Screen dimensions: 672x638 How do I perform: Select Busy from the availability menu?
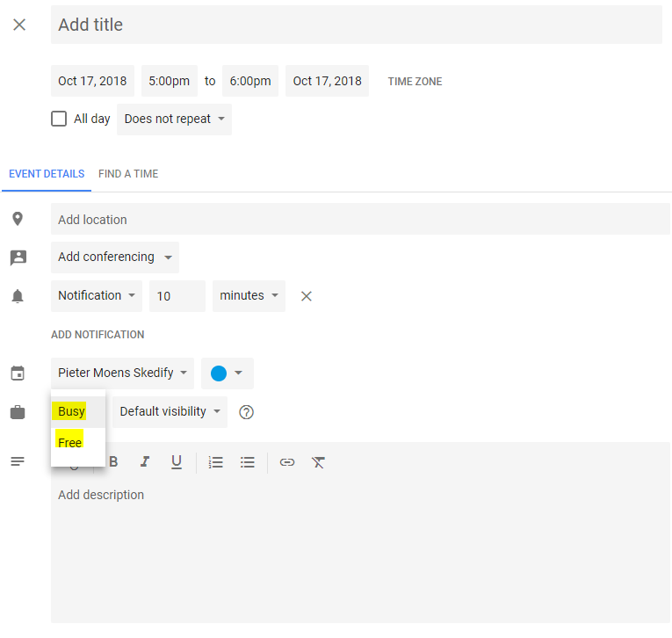click(72, 411)
